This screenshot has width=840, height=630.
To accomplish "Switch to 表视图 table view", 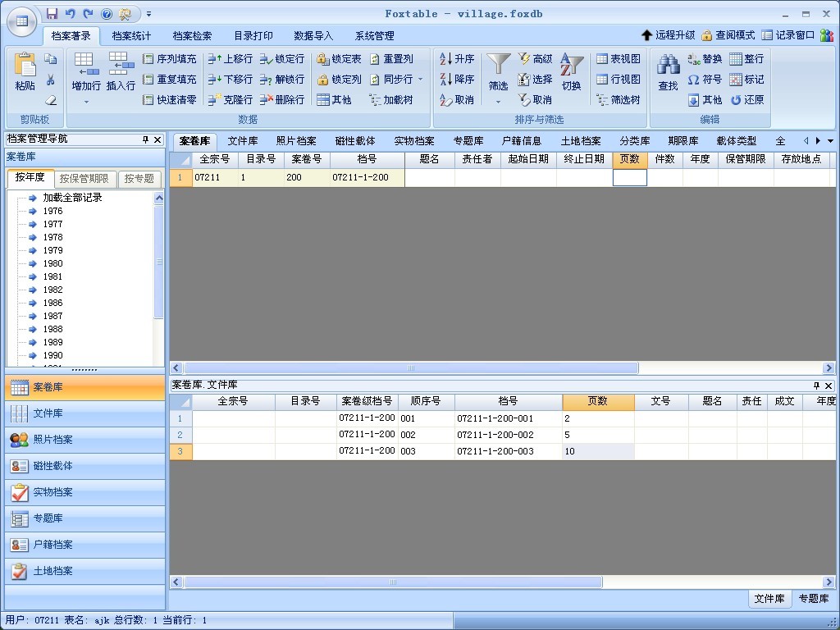I will point(619,59).
